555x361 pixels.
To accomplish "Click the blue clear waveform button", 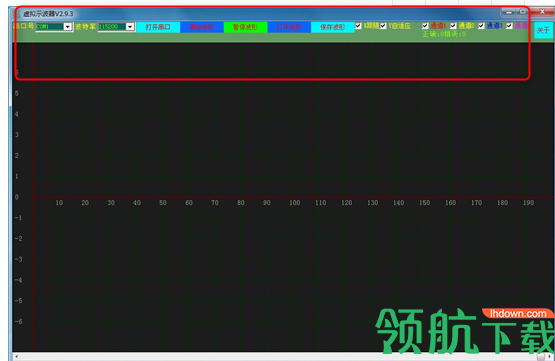I will click(x=202, y=27).
